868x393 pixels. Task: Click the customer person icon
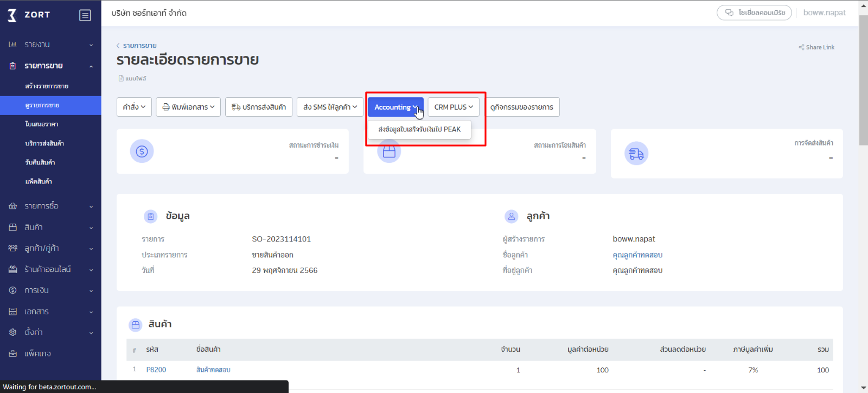point(511,216)
